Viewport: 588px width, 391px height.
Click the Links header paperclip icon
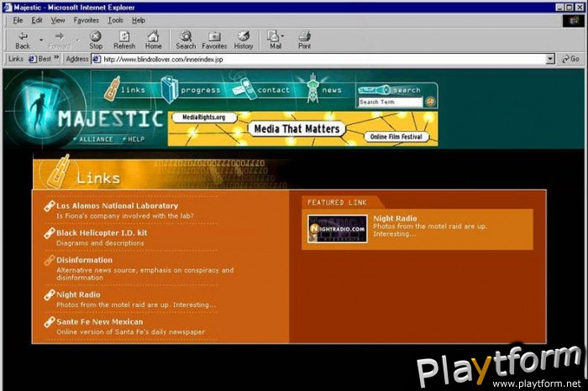59,171
